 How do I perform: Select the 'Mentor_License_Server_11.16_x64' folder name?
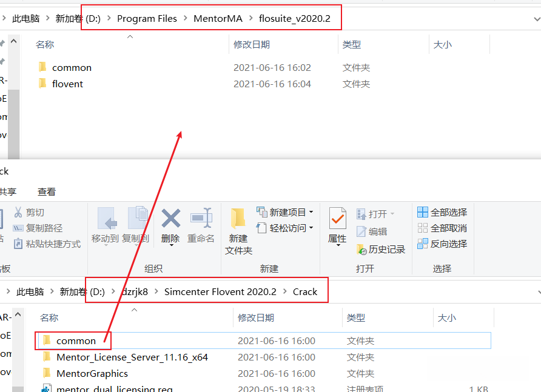point(132,357)
